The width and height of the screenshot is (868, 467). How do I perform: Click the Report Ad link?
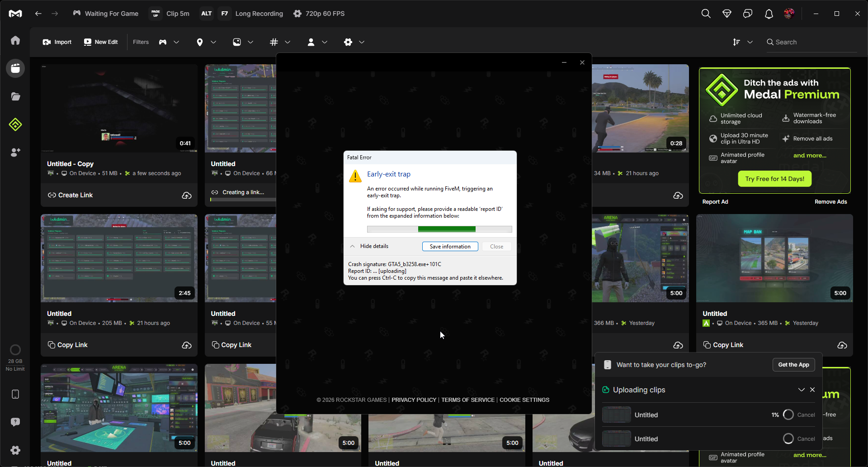[x=715, y=202]
